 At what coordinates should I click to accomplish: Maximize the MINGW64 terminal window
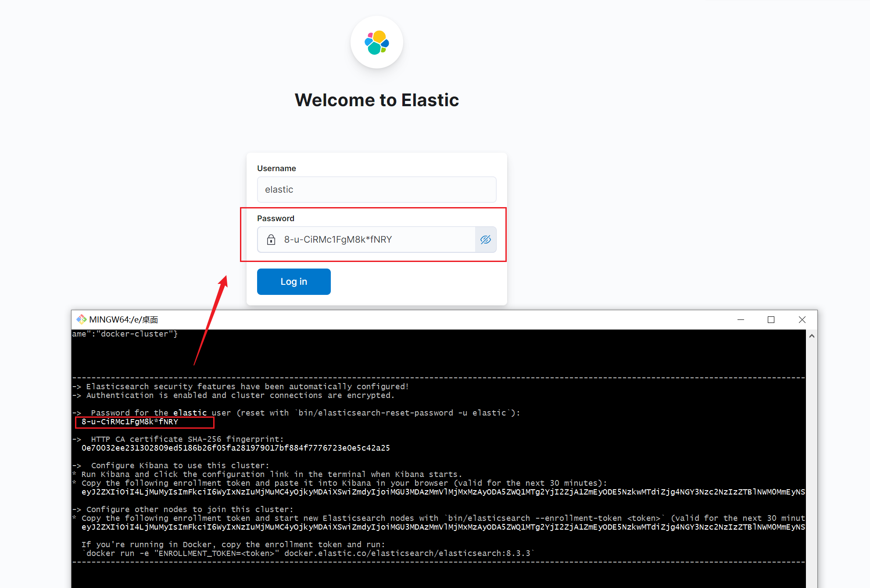coord(771,320)
